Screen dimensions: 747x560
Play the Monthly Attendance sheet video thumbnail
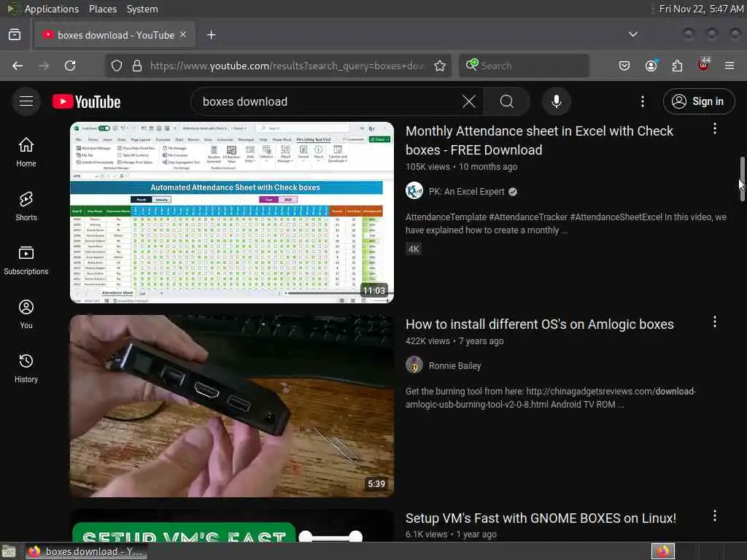[x=232, y=212]
